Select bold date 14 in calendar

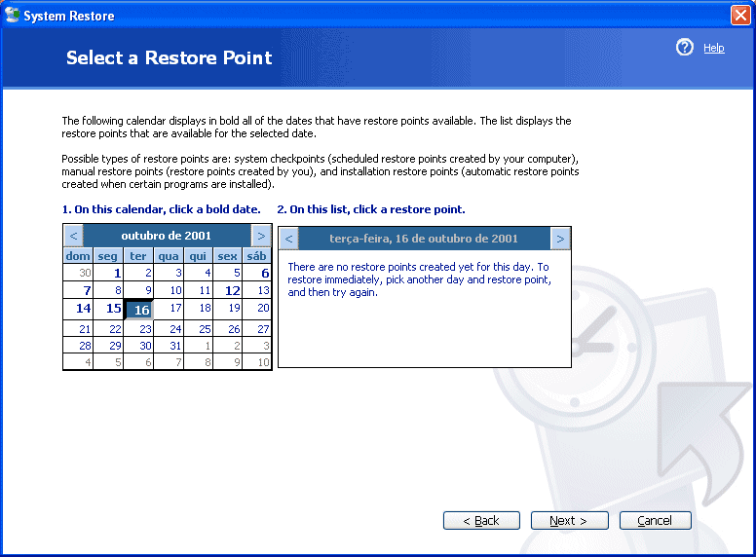84,309
